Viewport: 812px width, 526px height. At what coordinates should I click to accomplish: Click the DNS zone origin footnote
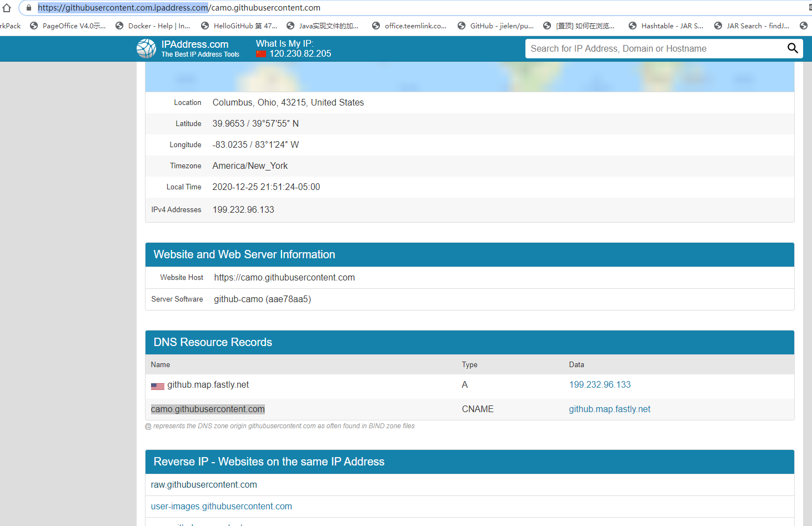(280, 426)
